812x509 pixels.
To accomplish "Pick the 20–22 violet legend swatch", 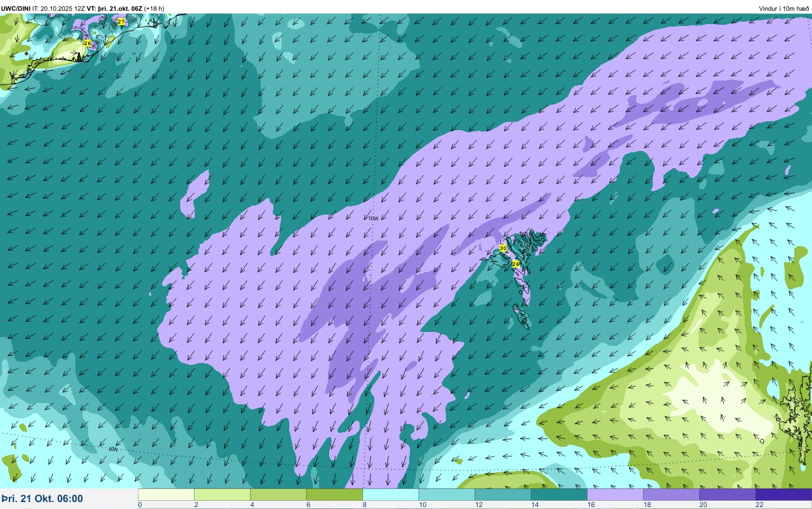I will [x=728, y=494].
